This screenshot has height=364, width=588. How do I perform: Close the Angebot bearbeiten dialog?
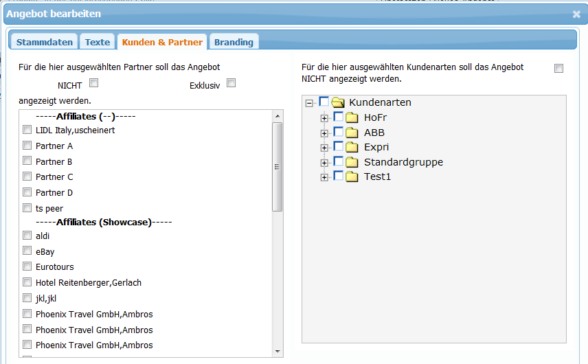pos(576,14)
